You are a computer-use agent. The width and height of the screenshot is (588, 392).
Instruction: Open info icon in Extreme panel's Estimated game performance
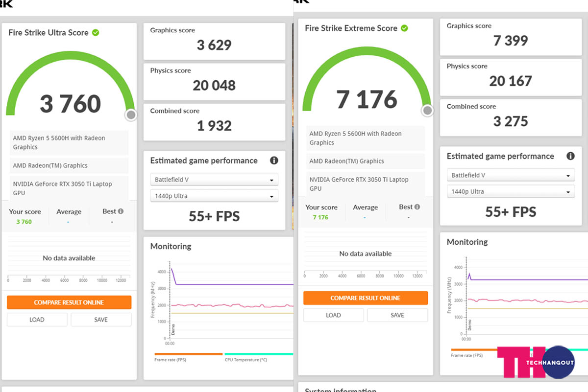(x=570, y=156)
